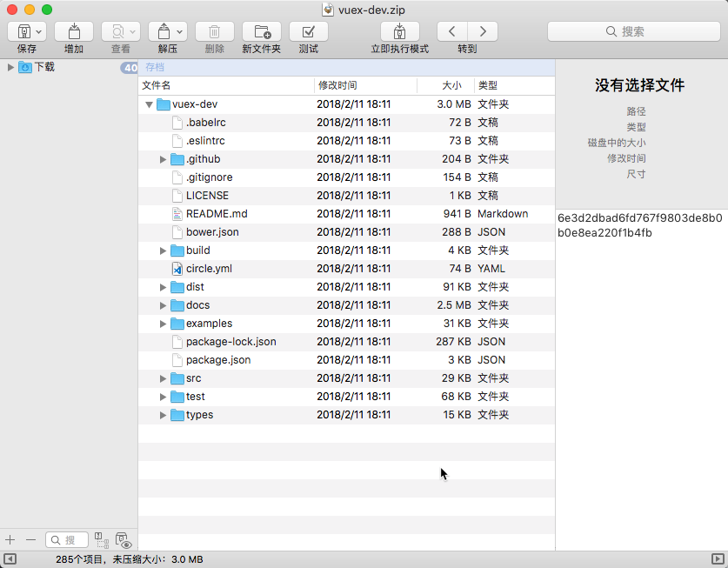This screenshot has width=728, height=568.
Task: Add sidebar item with plus button
Action: click(x=10, y=539)
